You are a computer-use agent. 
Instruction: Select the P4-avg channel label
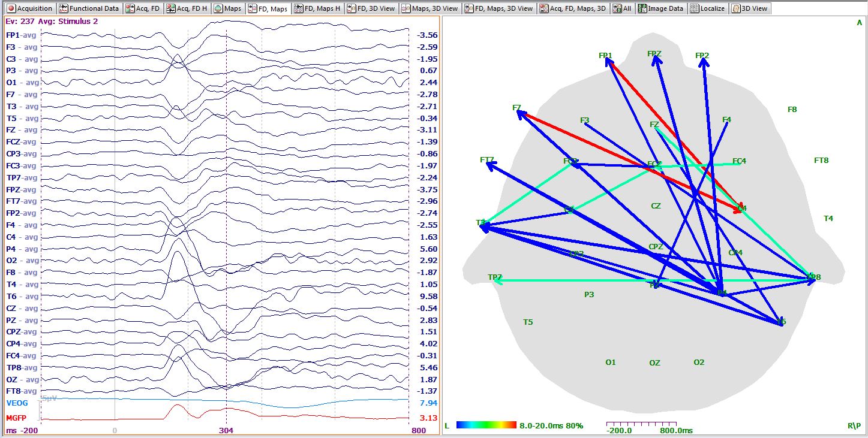tap(22, 249)
